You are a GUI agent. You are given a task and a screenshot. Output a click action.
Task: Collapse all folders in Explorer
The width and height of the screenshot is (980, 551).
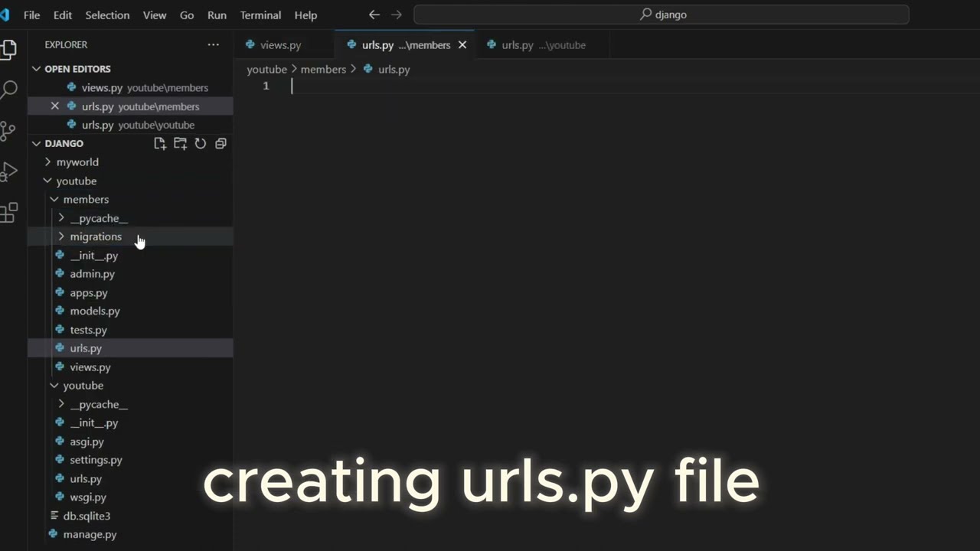pyautogui.click(x=220, y=143)
